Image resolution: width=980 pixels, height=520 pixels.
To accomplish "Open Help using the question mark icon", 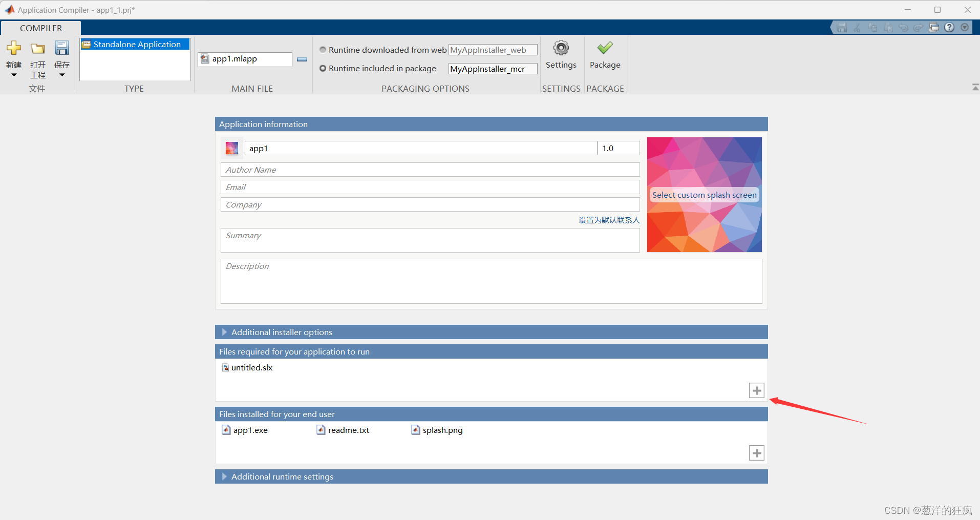I will [949, 27].
